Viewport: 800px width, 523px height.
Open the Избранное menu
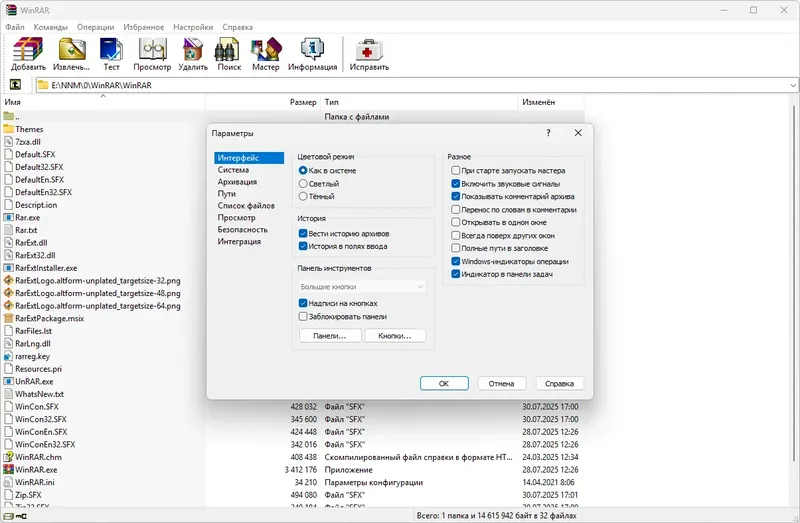[x=143, y=27]
